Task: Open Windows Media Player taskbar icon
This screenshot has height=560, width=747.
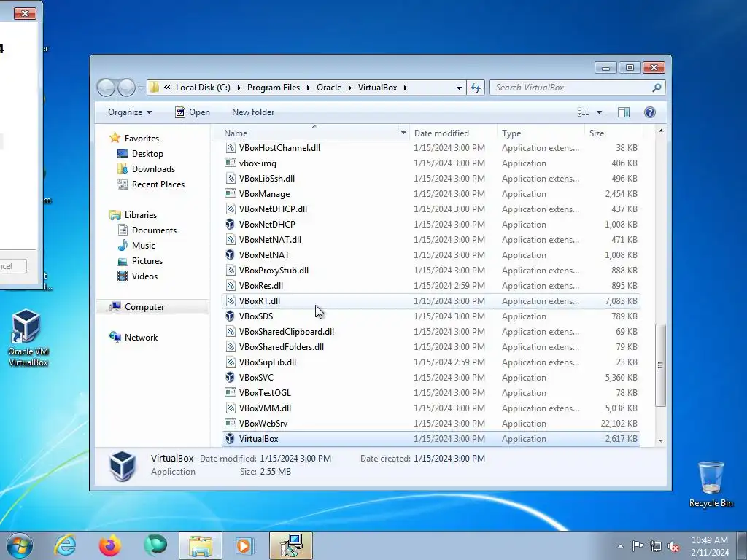Action: click(x=244, y=545)
